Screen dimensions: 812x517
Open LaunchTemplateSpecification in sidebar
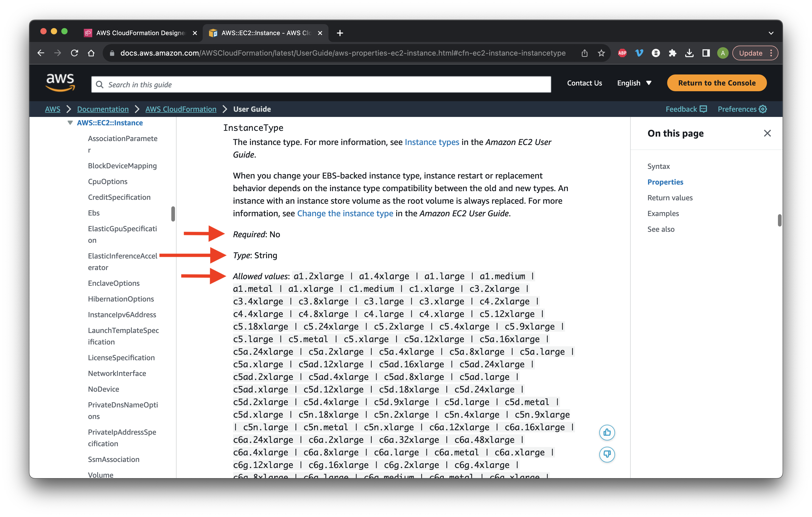point(123,336)
